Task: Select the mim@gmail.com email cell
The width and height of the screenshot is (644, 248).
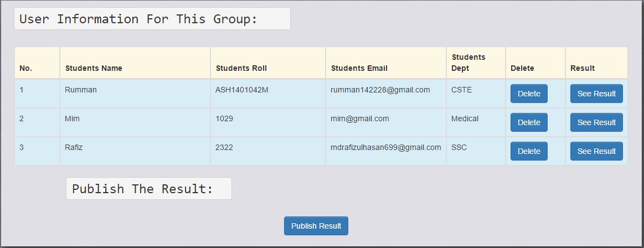Action: click(x=360, y=118)
